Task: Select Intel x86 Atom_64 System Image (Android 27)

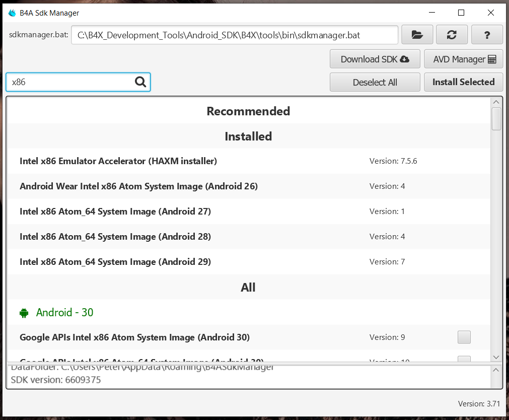Action: click(249, 212)
